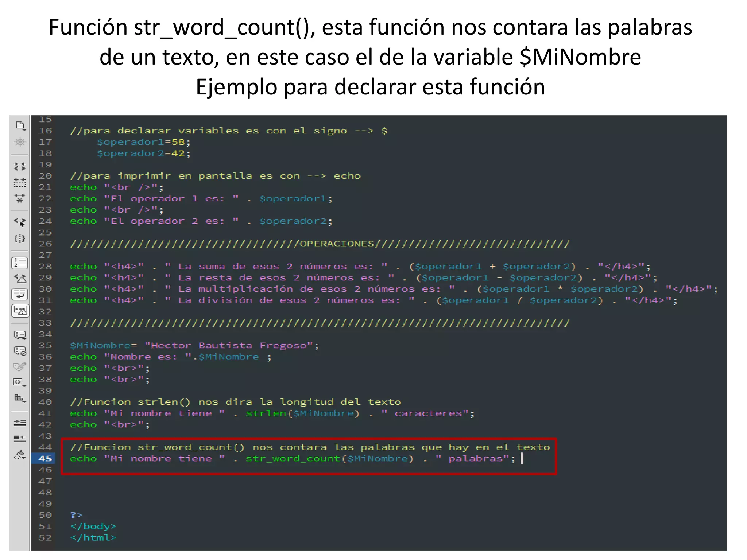Open the Open Documents list icon

pyautogui.click(x=20, y=126)
